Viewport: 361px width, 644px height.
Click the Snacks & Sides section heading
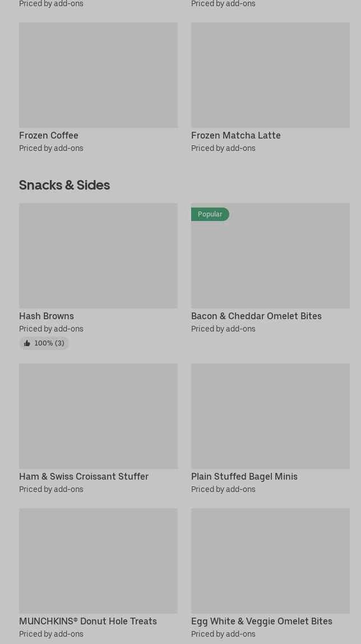(x=64, y=185)
